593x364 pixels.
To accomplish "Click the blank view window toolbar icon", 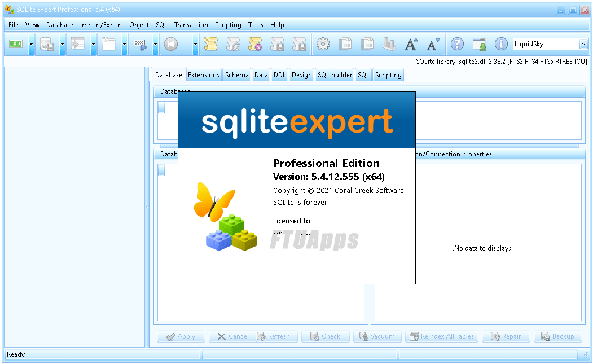I will [109, 44].
